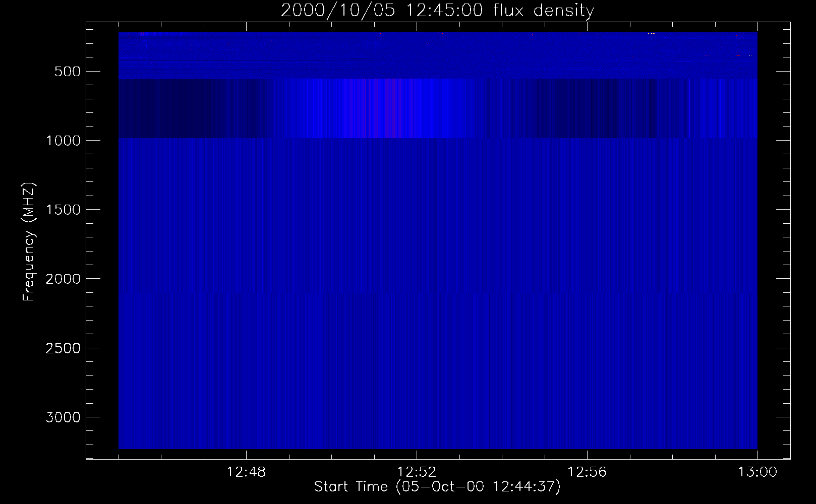Click the 12:52 time tick label
This screenshot has height=504, width=816.
coord(417,472)
